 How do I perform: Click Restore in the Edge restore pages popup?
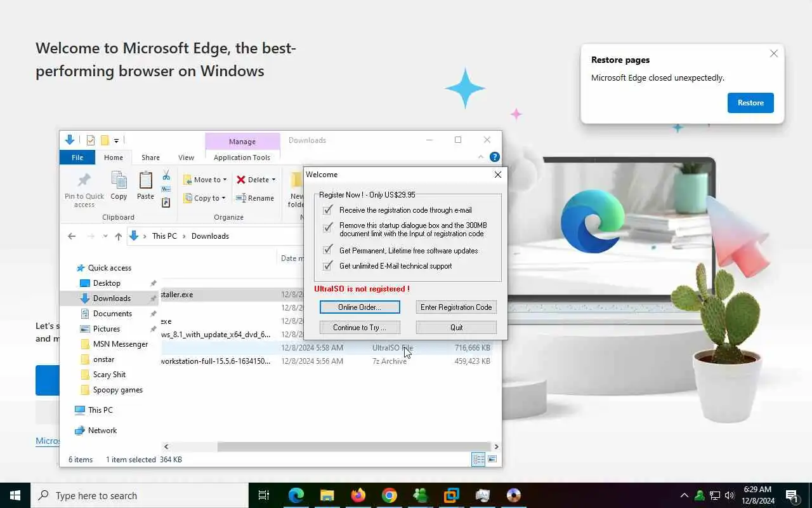[750, 103]
